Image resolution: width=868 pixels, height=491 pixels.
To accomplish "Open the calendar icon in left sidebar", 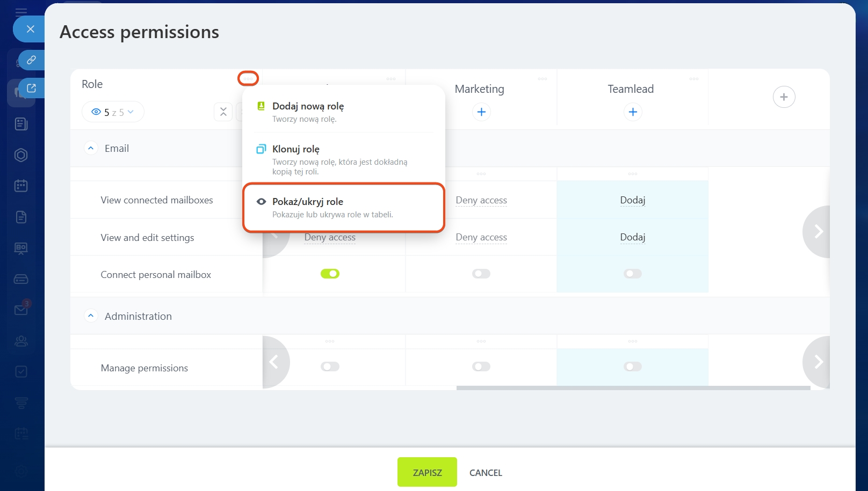I will (x=21, y=186).
